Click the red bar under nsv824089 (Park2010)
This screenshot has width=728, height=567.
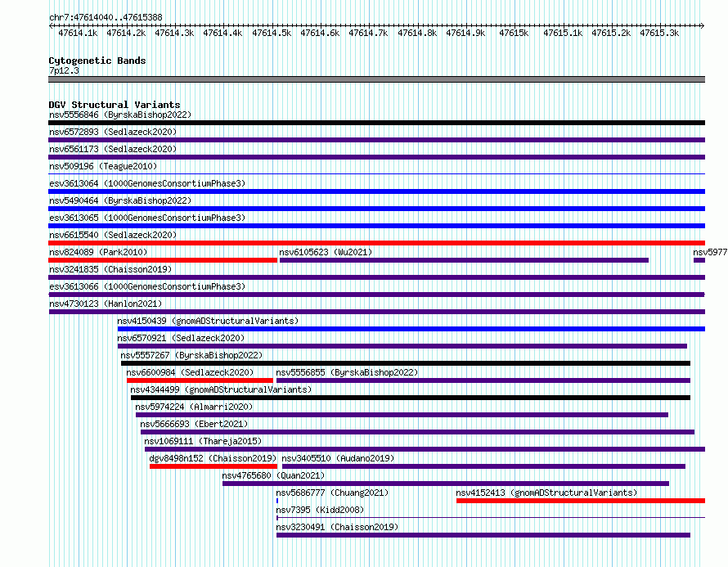pos(163,260)
